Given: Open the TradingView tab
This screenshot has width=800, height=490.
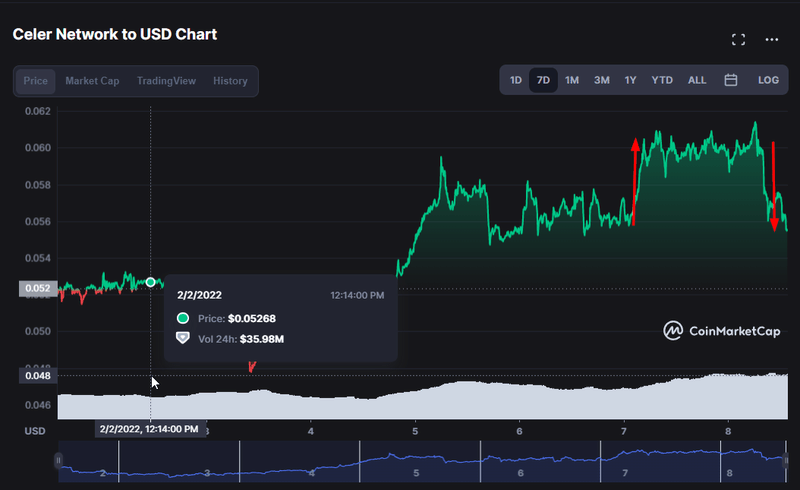Looking at the screenshot, I should [x=166, y=81].
